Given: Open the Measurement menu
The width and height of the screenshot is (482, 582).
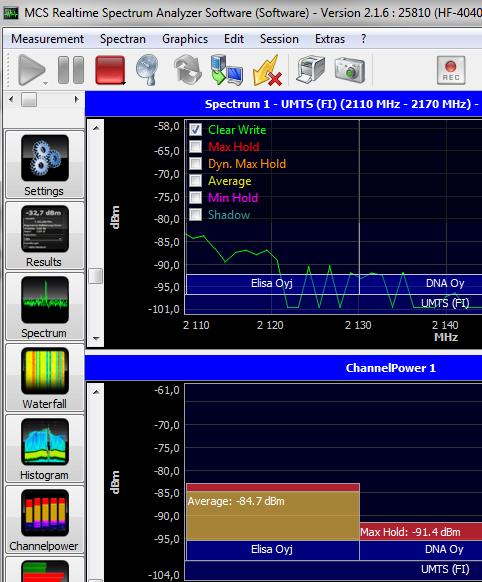Looking at the screenshot, I should click(47, 39).
